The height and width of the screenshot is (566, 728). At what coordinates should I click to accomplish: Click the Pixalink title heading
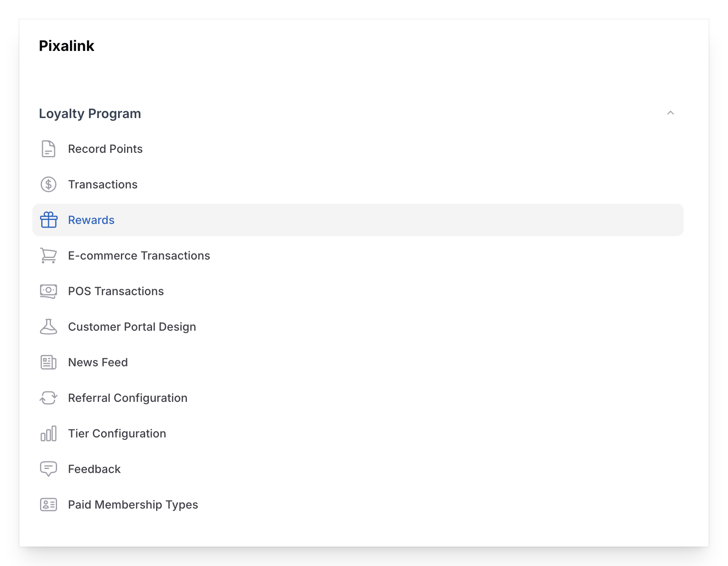tap(66, 46)
